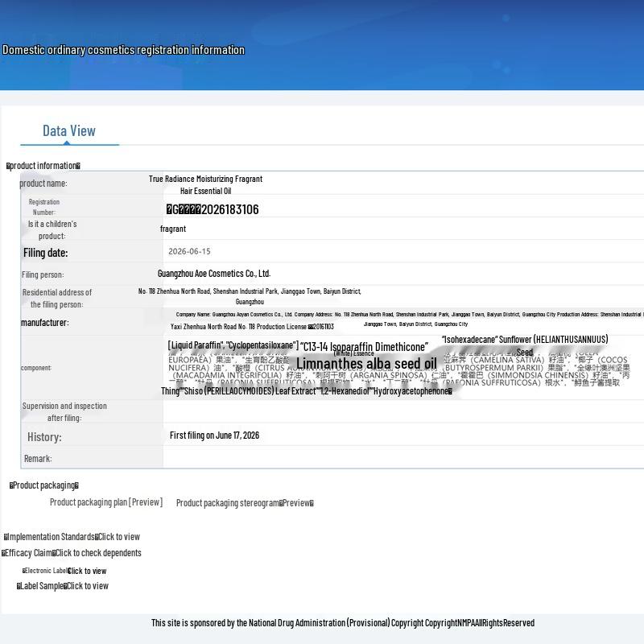
Task: Click the 'Filing person:' label
Action: point(43,275)
